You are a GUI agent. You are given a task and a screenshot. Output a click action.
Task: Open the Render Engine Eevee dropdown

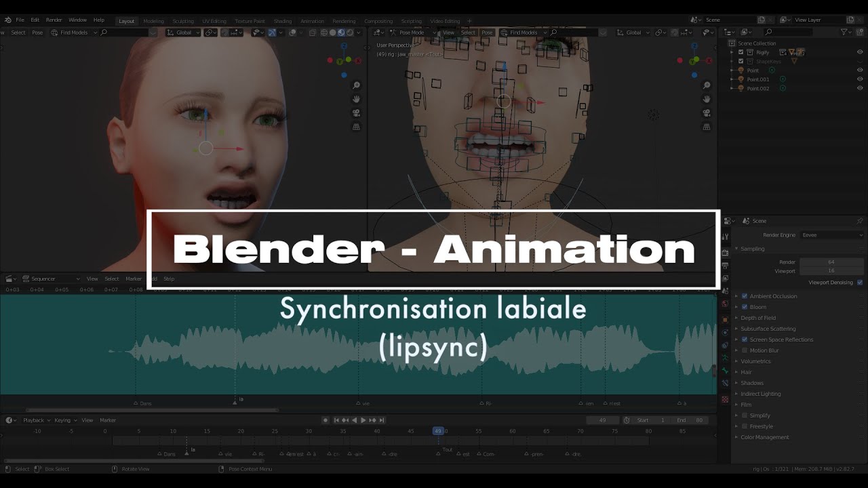coord(832,235)
